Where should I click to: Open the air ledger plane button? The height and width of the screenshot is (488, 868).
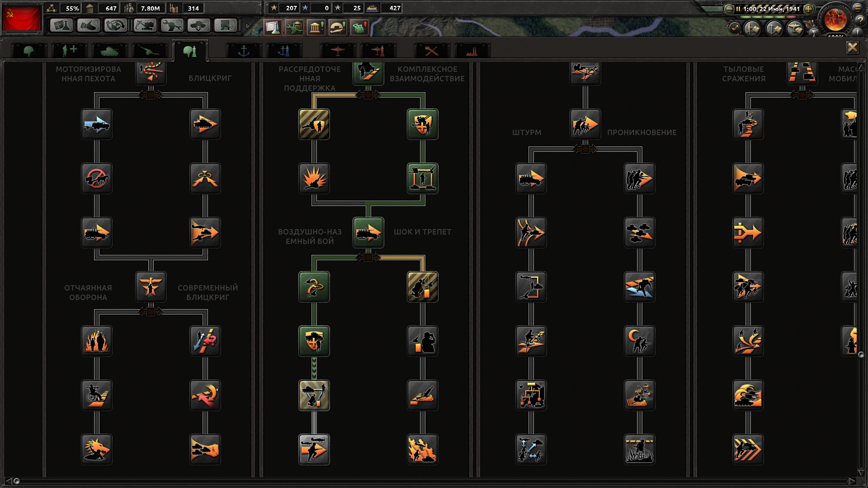[795, 28]
